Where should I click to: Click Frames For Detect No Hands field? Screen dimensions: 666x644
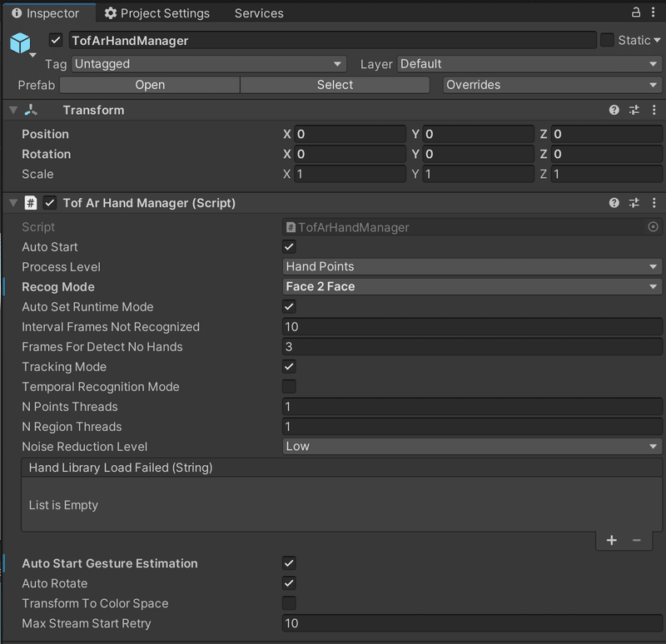coord(472,346)
